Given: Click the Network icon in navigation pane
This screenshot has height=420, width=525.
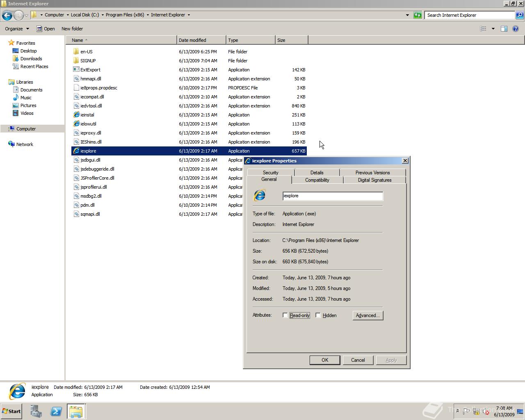Looking at the screenshot, I should (x=11, y=144).
